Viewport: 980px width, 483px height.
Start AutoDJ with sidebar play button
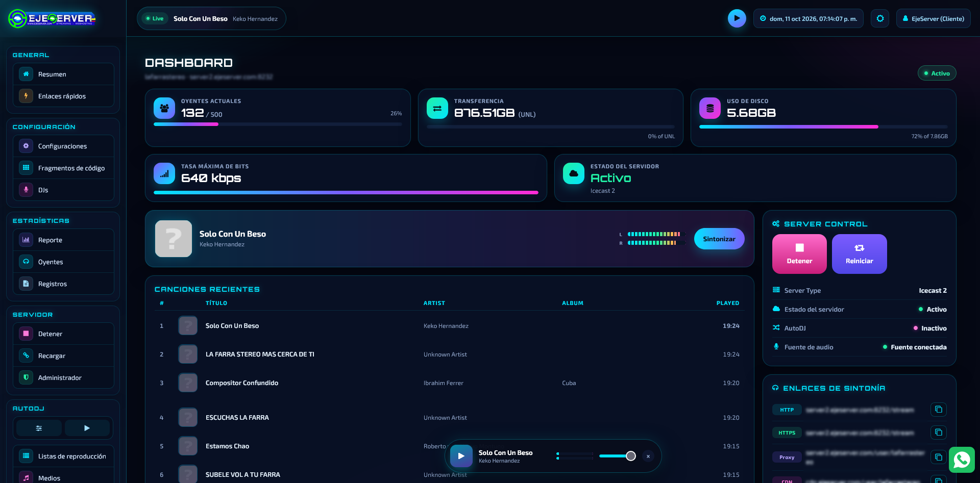(87, 428)
